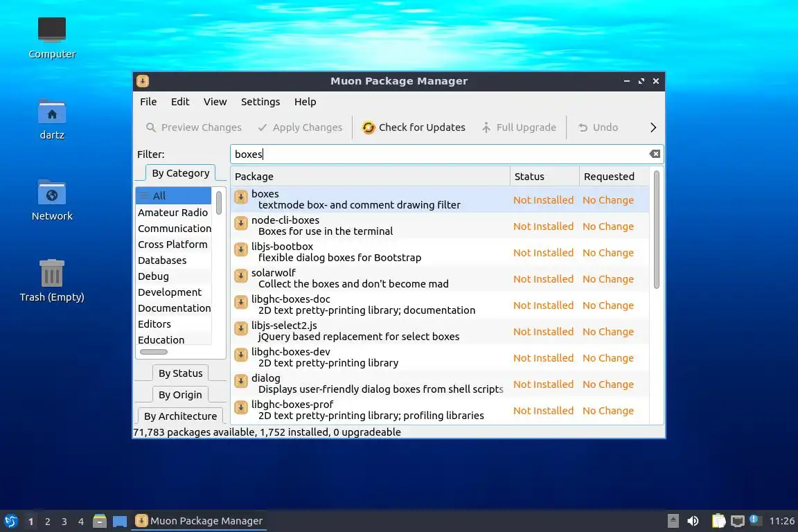This screenshot has height=532, width=798.
Task: Click the dialog package icon
Action: (241, 381)
